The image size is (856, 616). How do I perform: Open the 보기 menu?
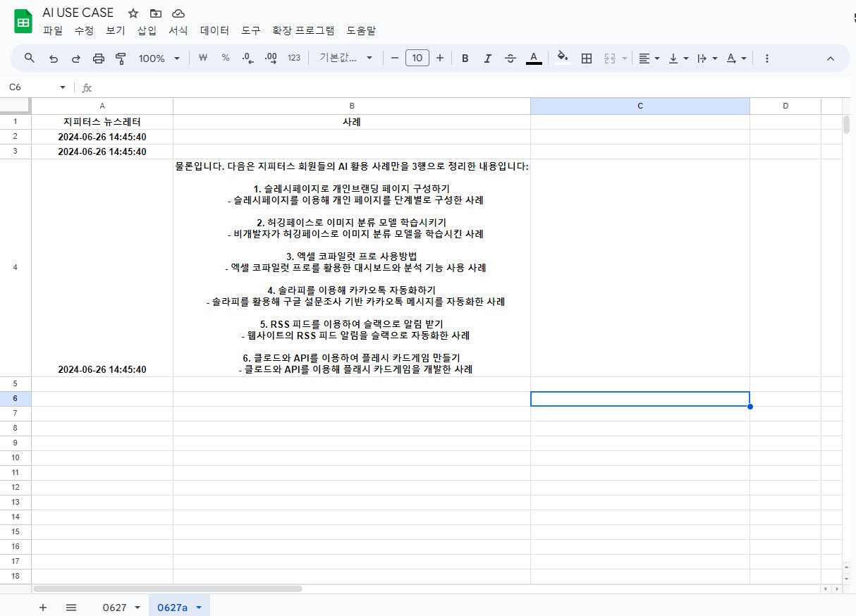coord(115,30)
